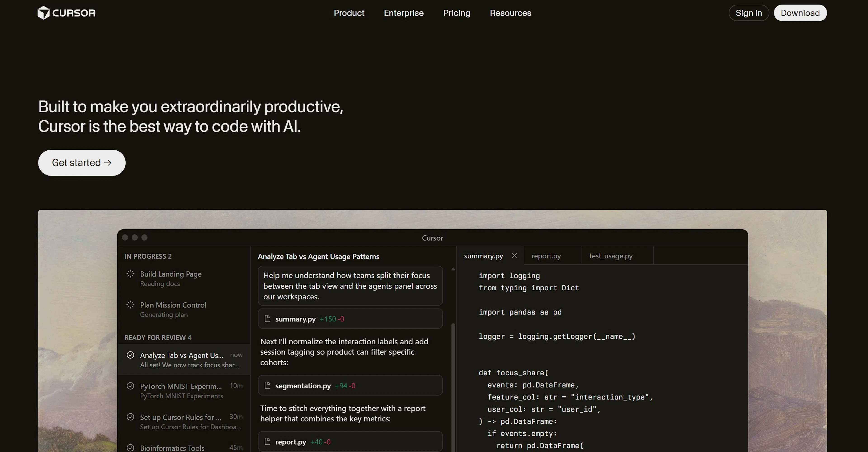
Task: Click the Cursor cube logo icon
Action: [x=43, y=13]
